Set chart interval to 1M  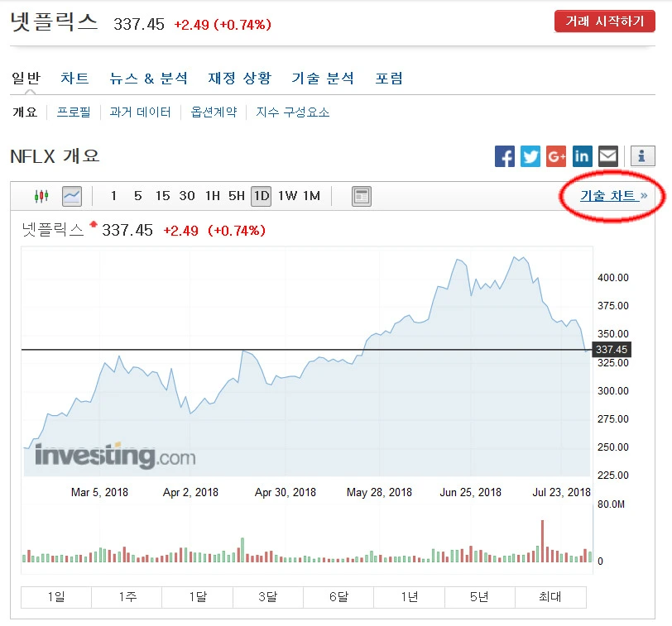tap(311, 196)
